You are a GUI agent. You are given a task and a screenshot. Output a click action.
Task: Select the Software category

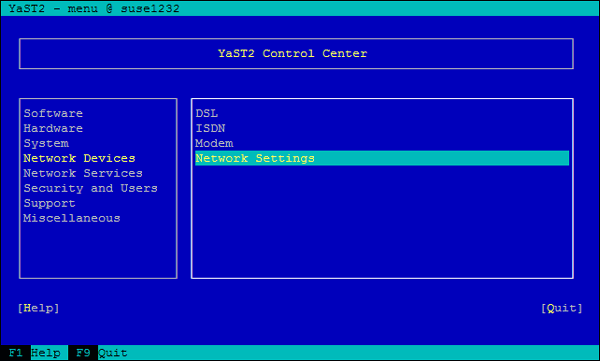click(53, 113)
